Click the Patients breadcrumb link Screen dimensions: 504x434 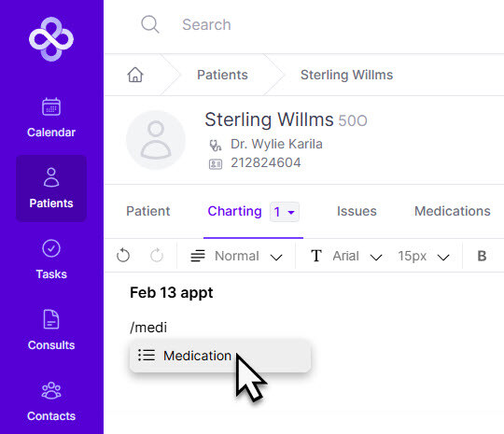[222, 75]
